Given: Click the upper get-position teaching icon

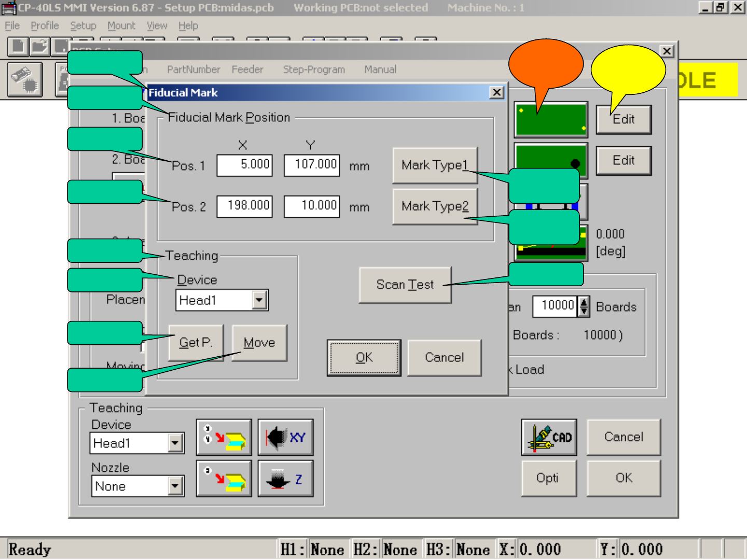Looking at the screenshot, I should coord(224,438).
